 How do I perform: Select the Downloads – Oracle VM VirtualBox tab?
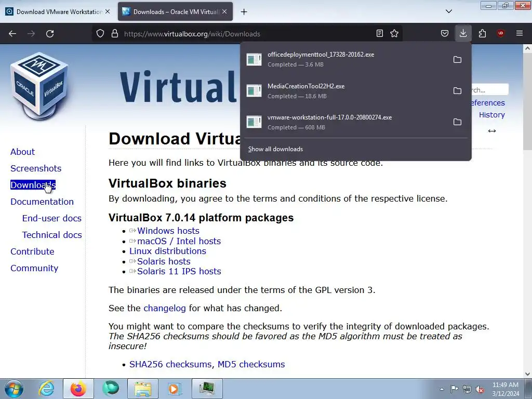pos(175,11)
